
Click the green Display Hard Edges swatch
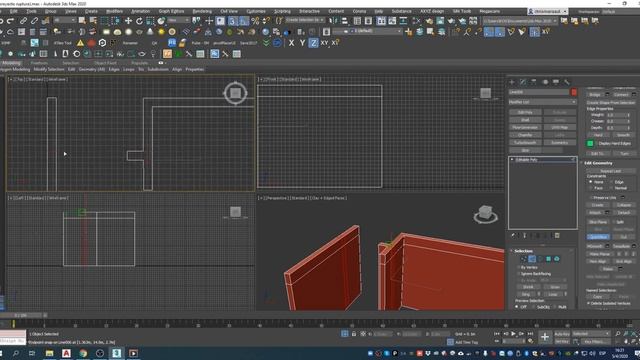coord(590,143)
